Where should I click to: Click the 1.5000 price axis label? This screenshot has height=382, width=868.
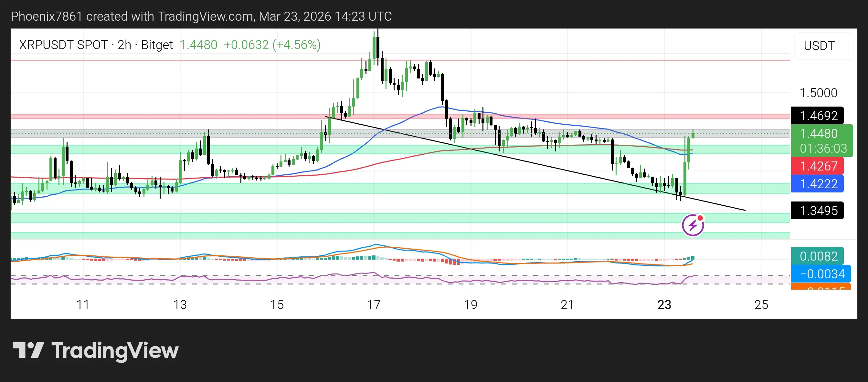tap(818, 93)
